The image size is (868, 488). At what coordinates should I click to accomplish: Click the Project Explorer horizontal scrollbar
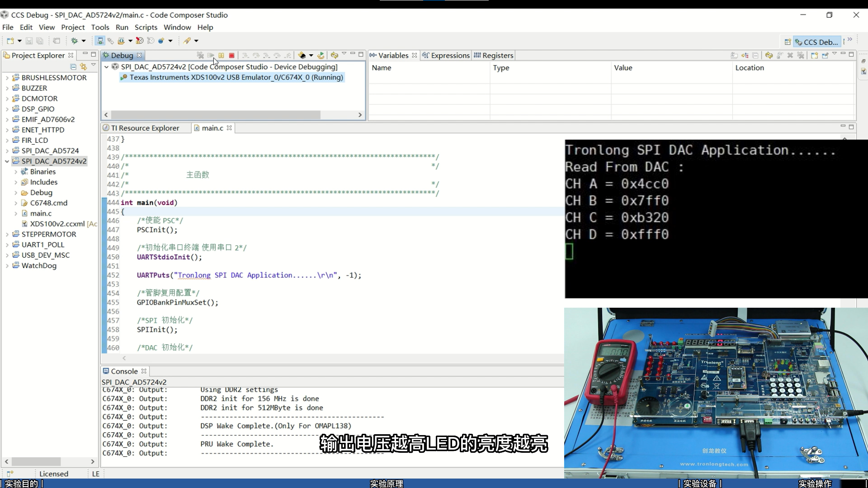click(x=36, y=461)
